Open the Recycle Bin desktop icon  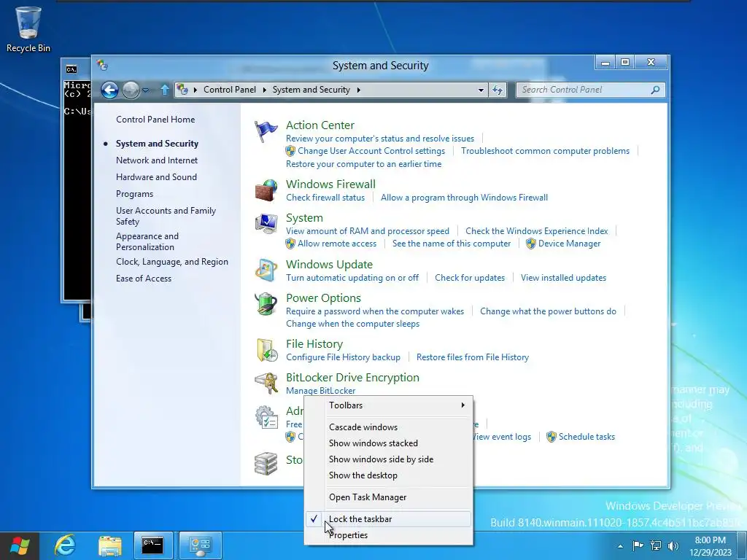(x=28, y=29)
